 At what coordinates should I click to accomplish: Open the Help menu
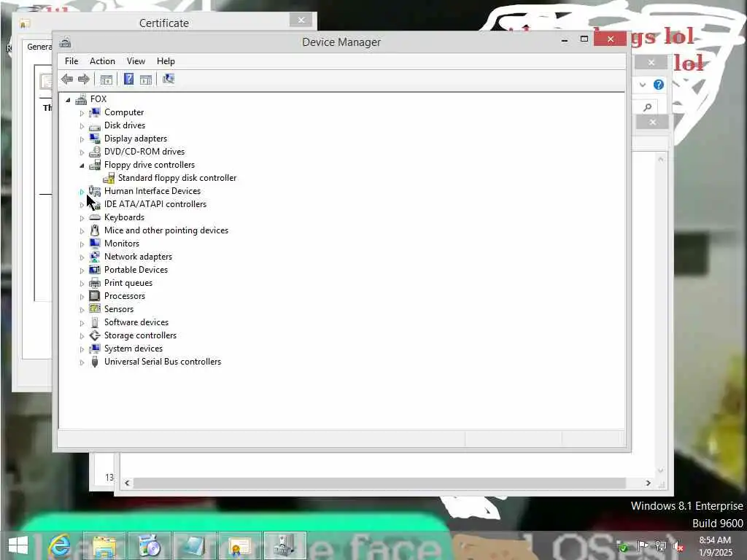pos(166,61)
